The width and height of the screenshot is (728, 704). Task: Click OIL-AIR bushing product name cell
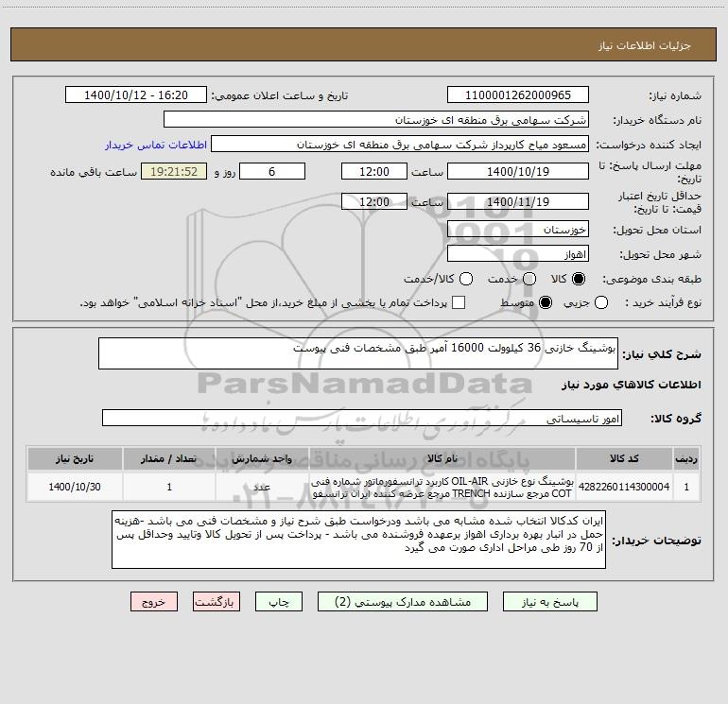pyautogui.click(x=442, y=487)
